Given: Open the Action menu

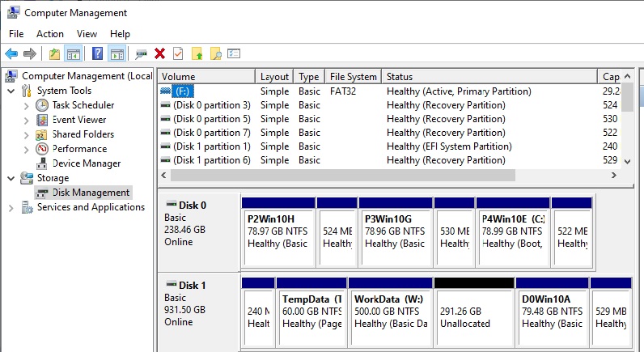Looking at the screenshot, I should tap(50, 34).
